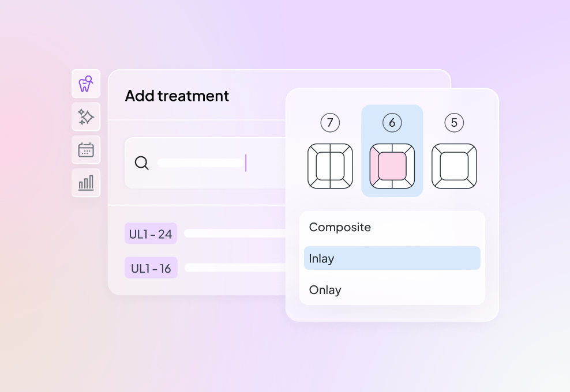Select tooth number 6 circle
570x392 pixels.
tap(392, 122)
